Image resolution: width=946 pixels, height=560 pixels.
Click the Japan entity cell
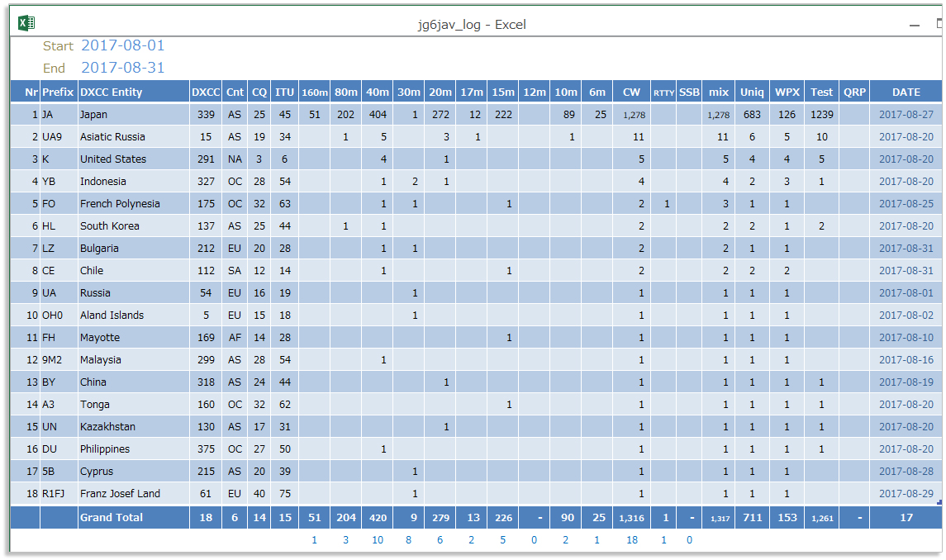[x=94, y=115]
